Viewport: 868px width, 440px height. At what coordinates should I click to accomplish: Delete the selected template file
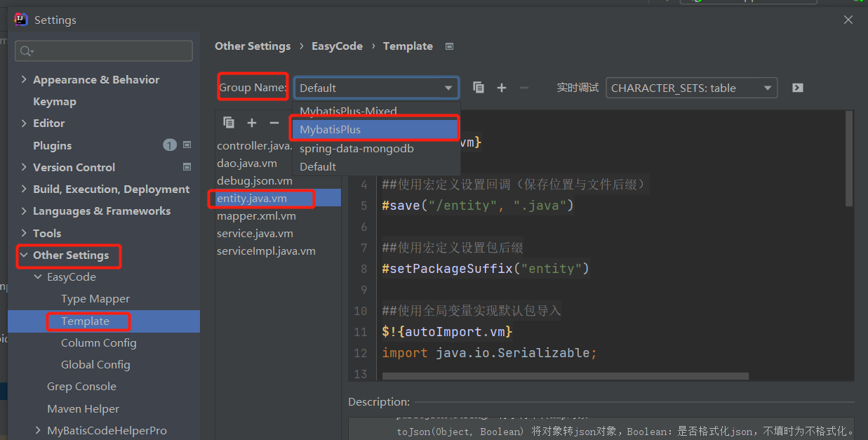pyautogui.click(x=274, y=123)
